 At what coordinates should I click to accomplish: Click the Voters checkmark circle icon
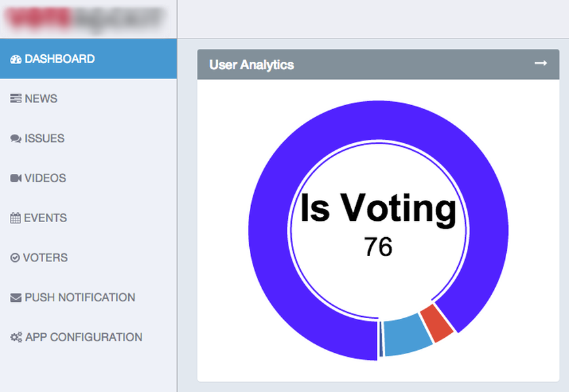click(15, 258)
